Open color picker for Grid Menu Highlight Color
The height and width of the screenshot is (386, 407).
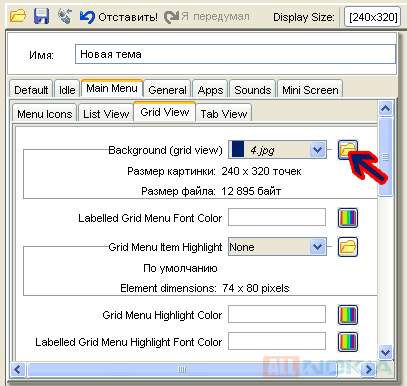[348, 314]
